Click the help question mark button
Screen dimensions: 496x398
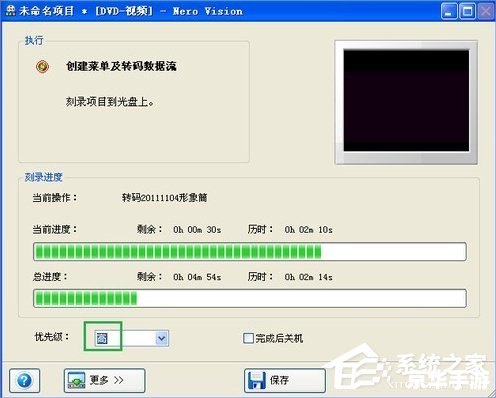25,380
